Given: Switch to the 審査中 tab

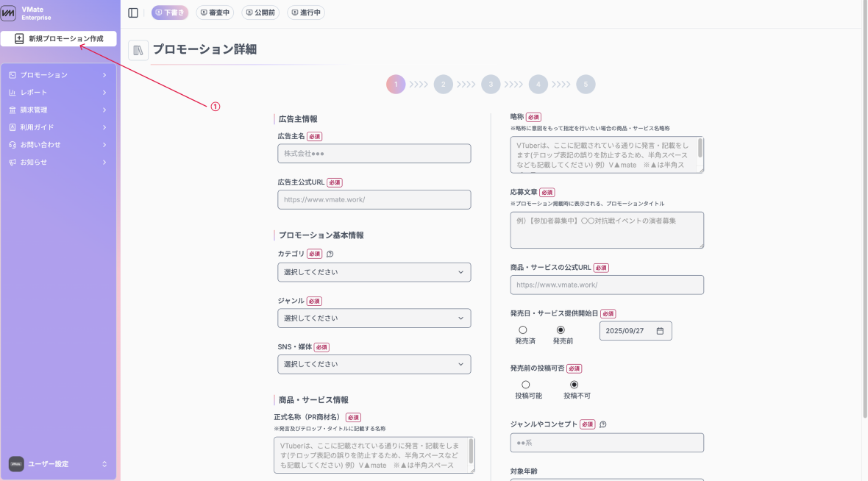Looking at the screenshot, I should tap(215, 13).
